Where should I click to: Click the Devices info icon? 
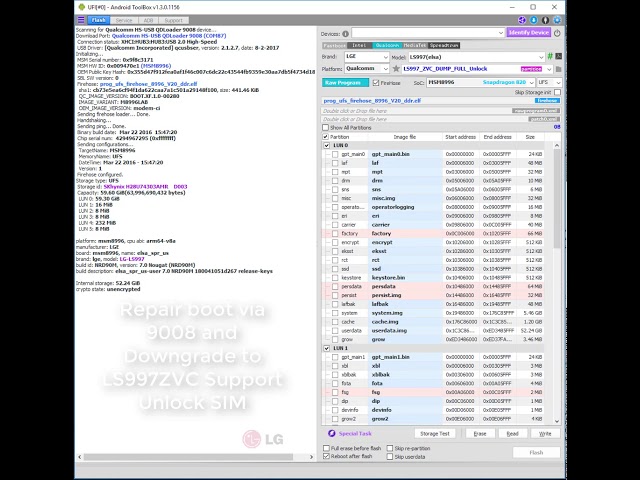pos(345,34)
